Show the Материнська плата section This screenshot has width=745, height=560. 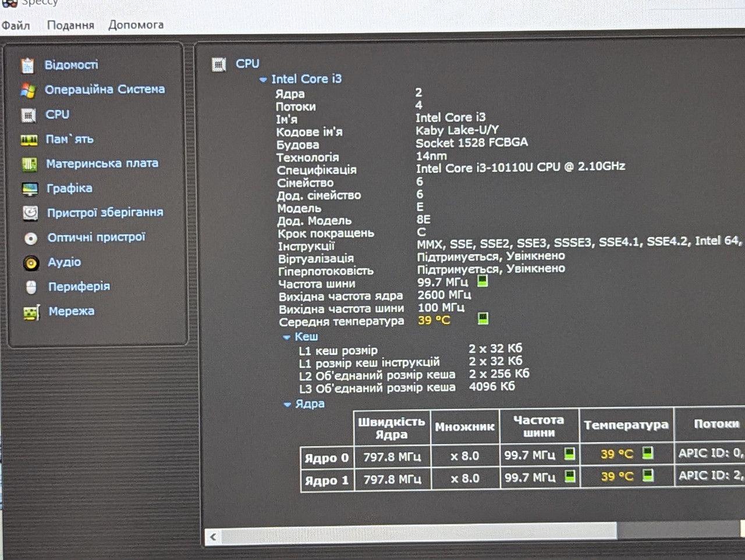point(102,164)
